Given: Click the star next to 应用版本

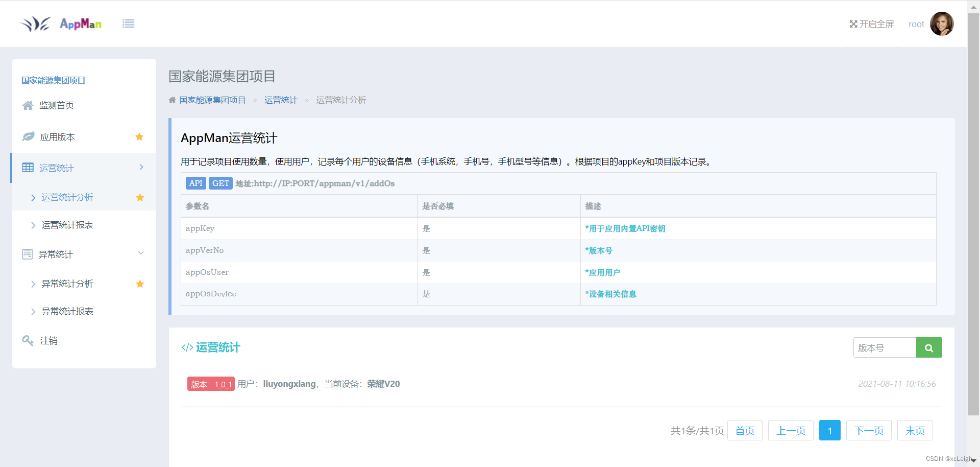Looking at the screenshot, I should pos(139,136).
